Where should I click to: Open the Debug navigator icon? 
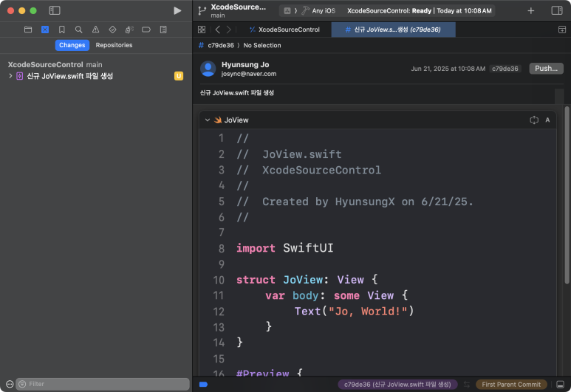pos(129,30)
